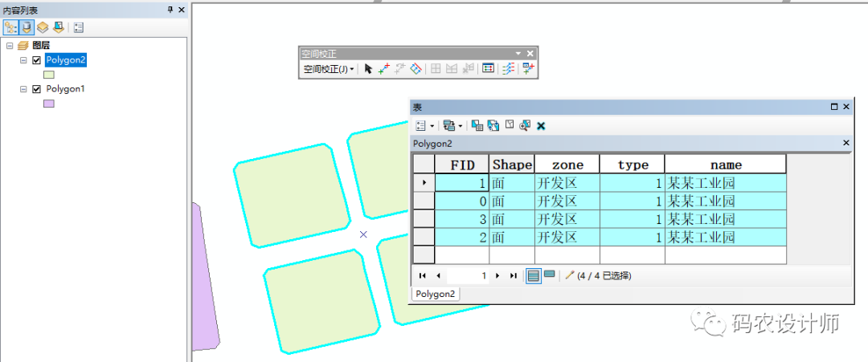Switch to Show selected records view
This screenshot has height=362, width=868.
coord(549,275)
